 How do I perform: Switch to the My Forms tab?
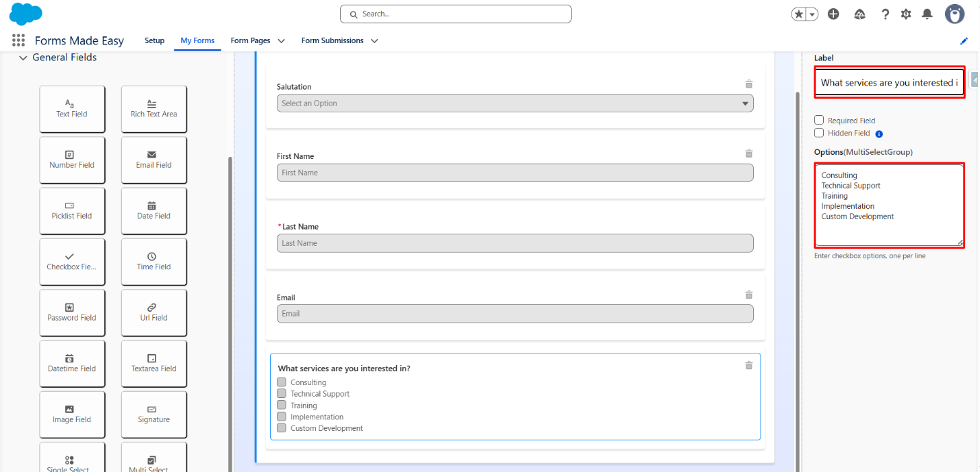click(197, 40)
